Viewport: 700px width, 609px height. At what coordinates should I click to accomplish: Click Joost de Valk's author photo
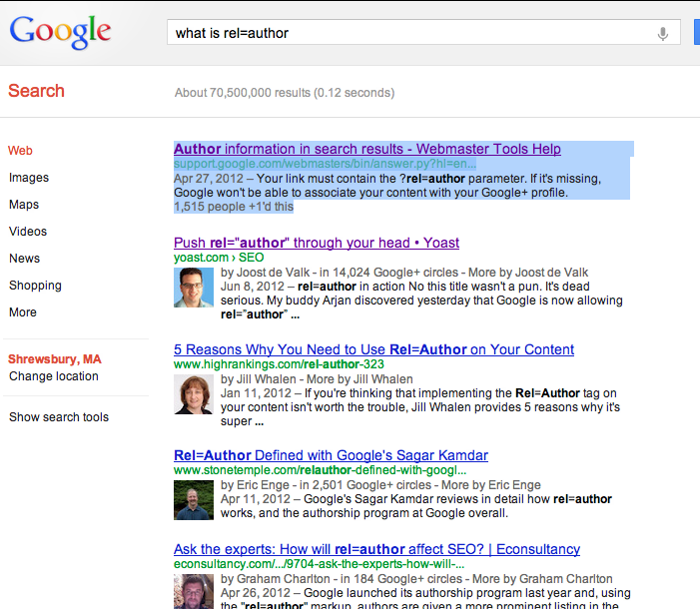(x=193, y=288)
